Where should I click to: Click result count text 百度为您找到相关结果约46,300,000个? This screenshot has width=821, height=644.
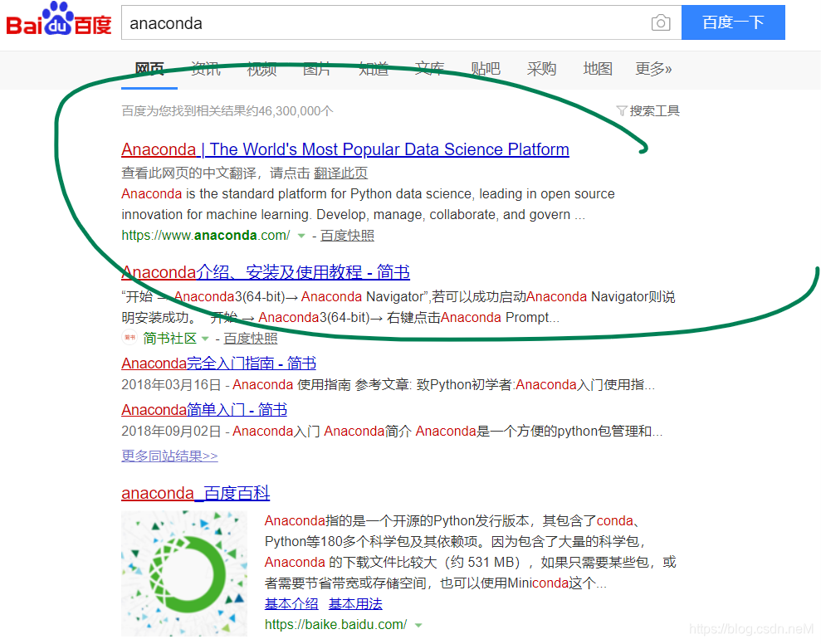click(227, 111)
